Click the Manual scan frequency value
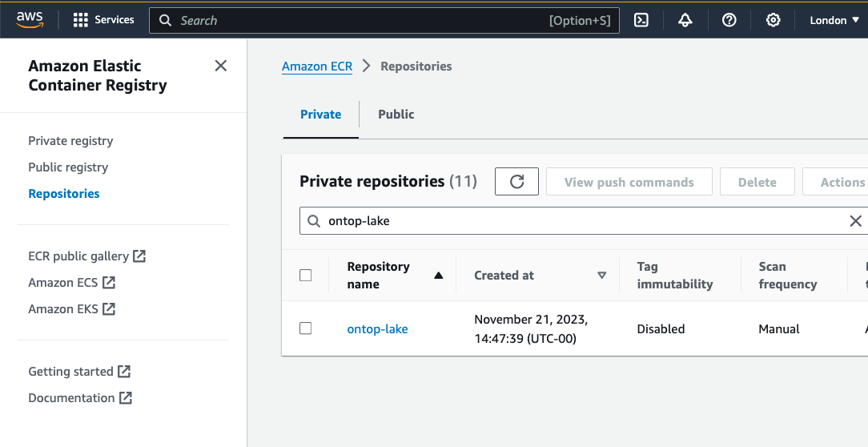The width and height of the screenshot is (868, 447). 779,329
